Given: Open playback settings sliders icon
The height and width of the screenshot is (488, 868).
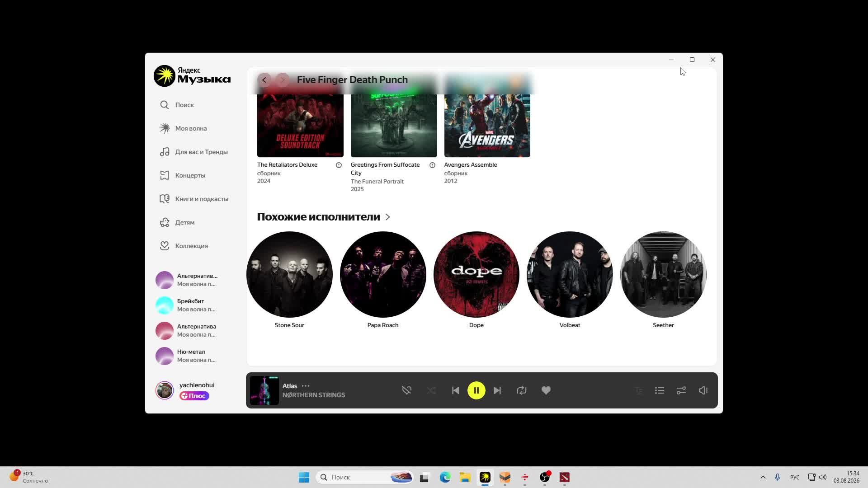Looking at the screenshot, I should coord(681,390).
